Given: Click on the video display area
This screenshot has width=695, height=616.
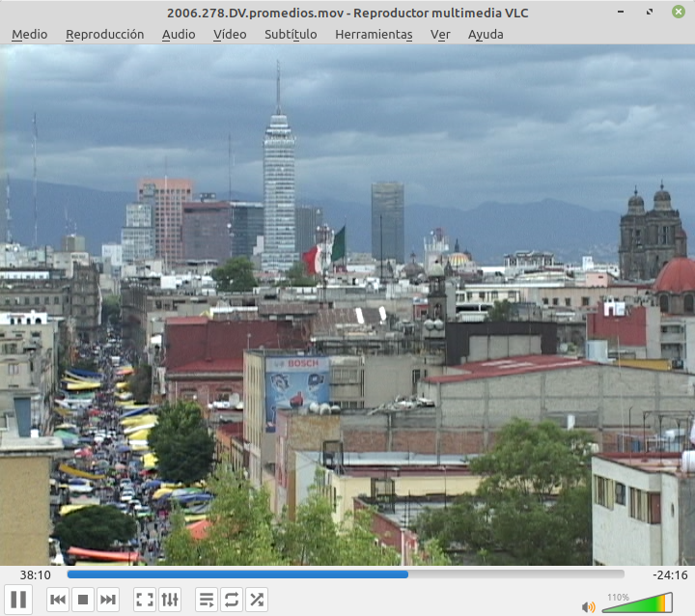Looking at the screenshot, I should [347, 305].
